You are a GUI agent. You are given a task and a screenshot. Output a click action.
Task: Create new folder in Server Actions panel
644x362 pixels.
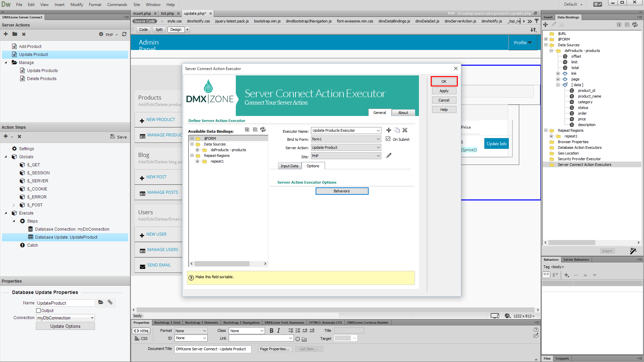[x=15, y=34]
